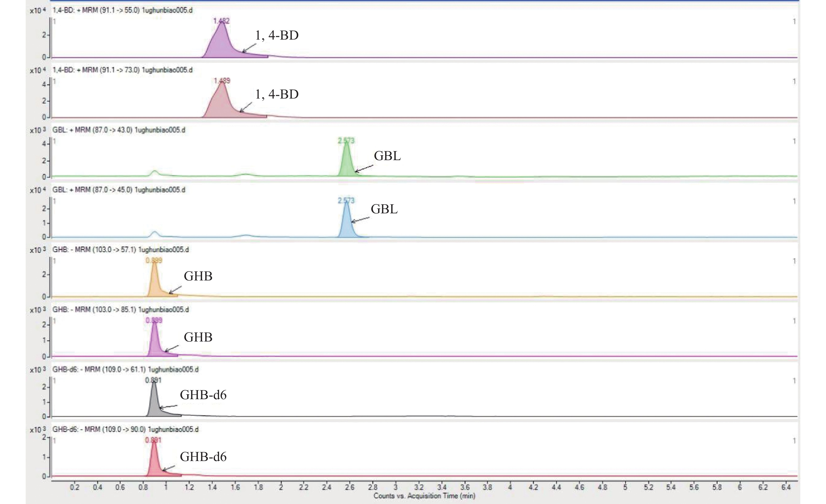Viewport: 826px width, 504px height.
Task: Click the 'GBL' annotation on green trace
Action: point(387,156)
